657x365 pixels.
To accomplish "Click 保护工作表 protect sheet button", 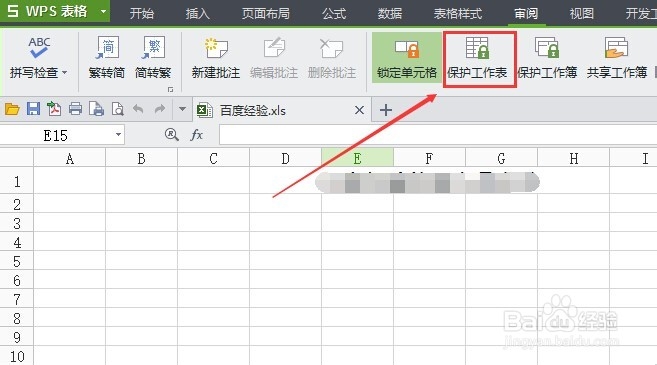I will point(478,59).
